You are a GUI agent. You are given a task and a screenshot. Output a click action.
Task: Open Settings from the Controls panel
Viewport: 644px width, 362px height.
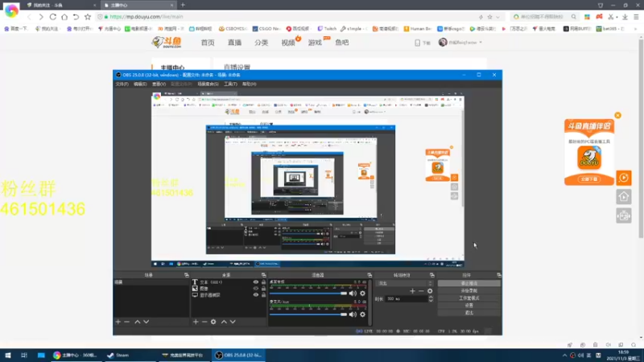(469, 306)
